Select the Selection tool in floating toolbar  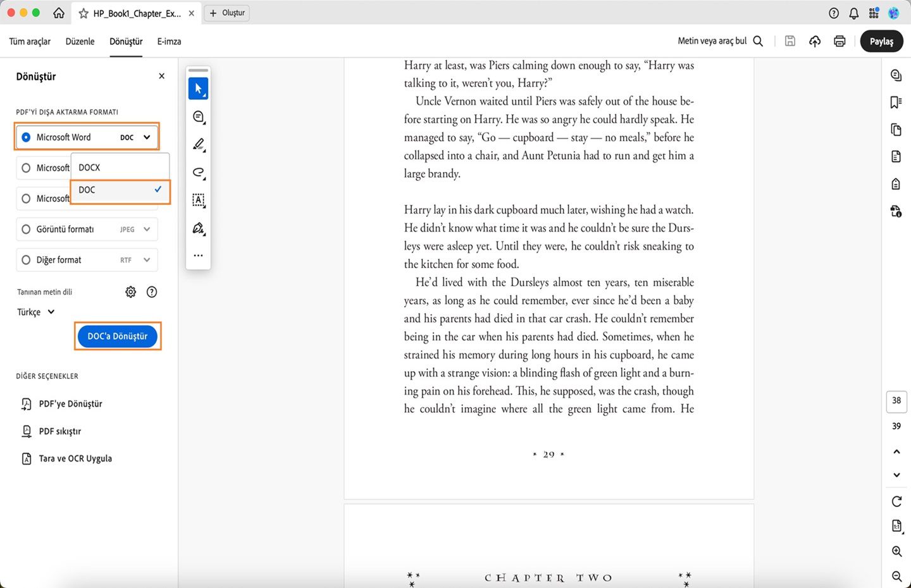pyautogui.click(x=198, y=88)
